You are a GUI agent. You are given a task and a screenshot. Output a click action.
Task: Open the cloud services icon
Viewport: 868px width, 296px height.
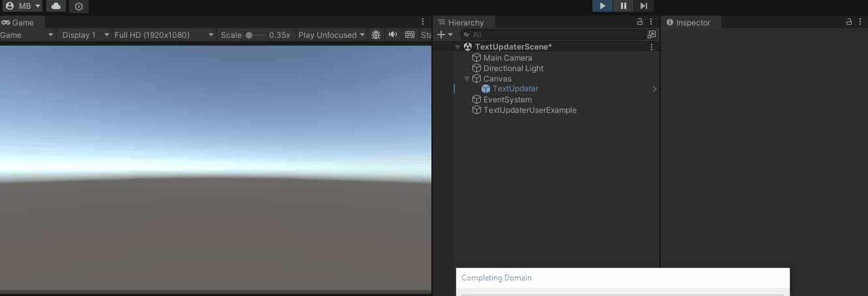click(x=56, y=7)
